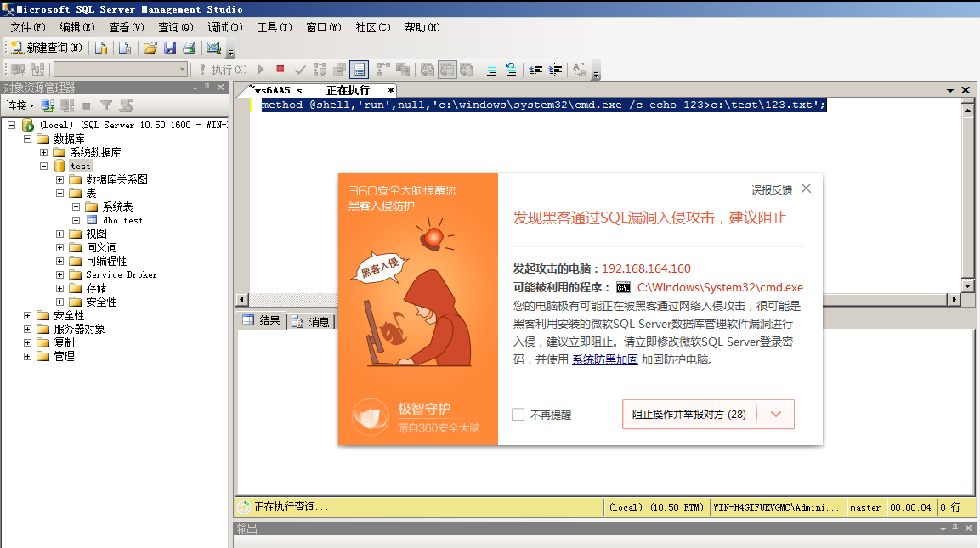
Task: Click Object Explorer connect server icon
Action: 48,105
